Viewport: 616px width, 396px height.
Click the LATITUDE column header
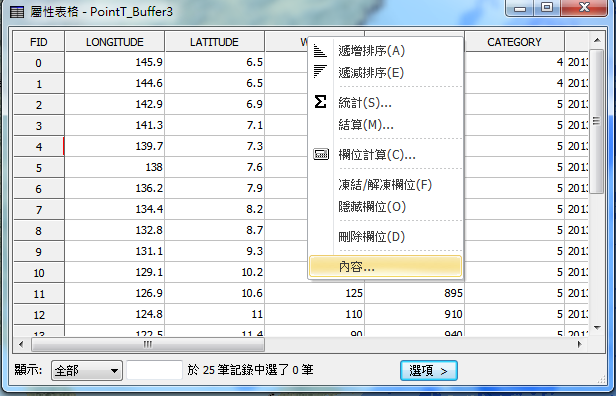tap(214, 42)
